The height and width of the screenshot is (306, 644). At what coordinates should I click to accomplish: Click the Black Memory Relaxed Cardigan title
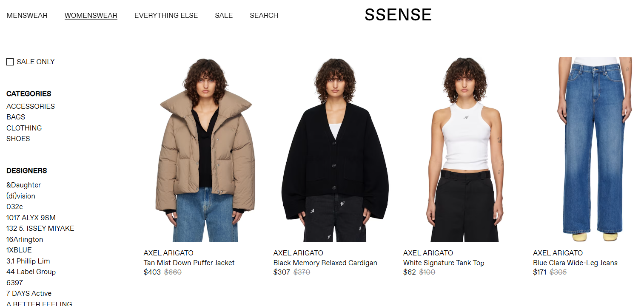coord(325,263)
